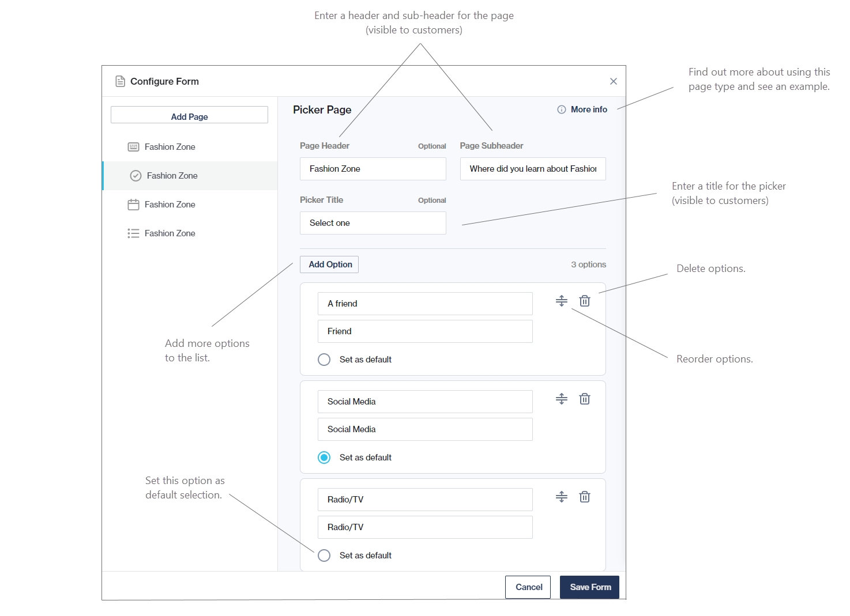Click the Page Header input field

click(x=373, y=169)
